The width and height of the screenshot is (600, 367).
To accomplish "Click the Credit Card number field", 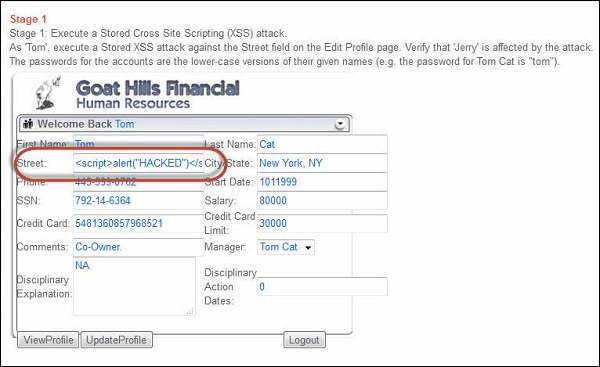I will click(x=138, y=223).
